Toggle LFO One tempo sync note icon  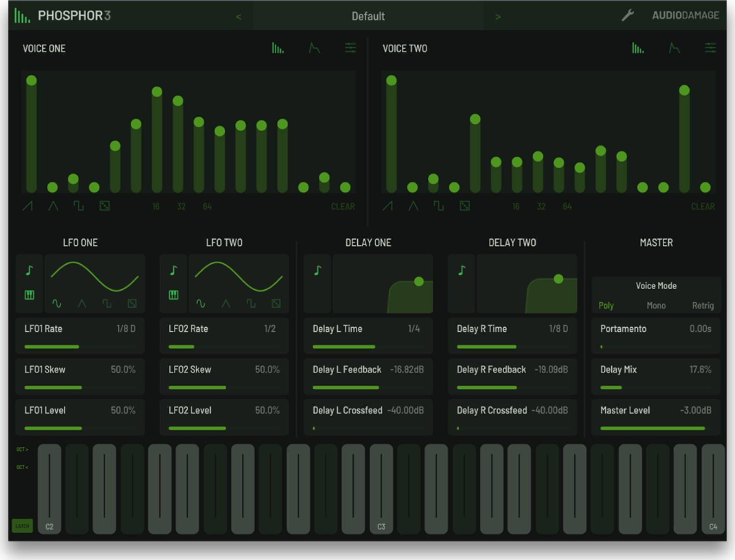(x=29, y=270)
